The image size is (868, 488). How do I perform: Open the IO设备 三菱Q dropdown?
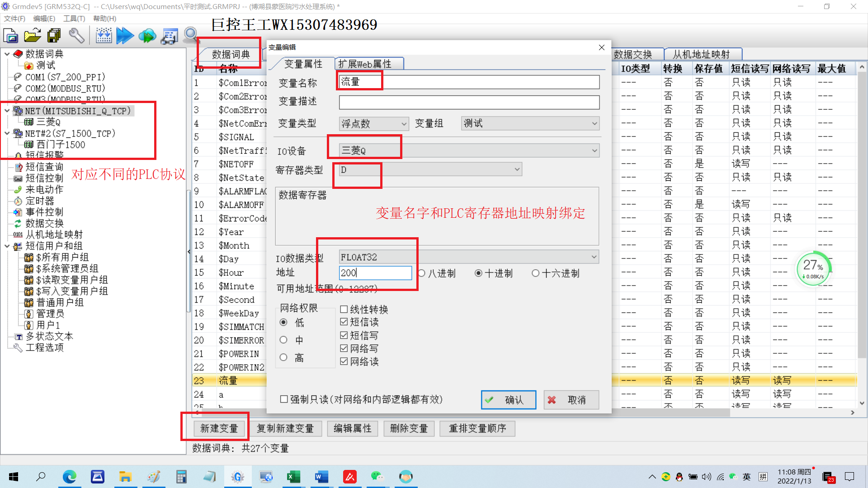coord(469,151)
